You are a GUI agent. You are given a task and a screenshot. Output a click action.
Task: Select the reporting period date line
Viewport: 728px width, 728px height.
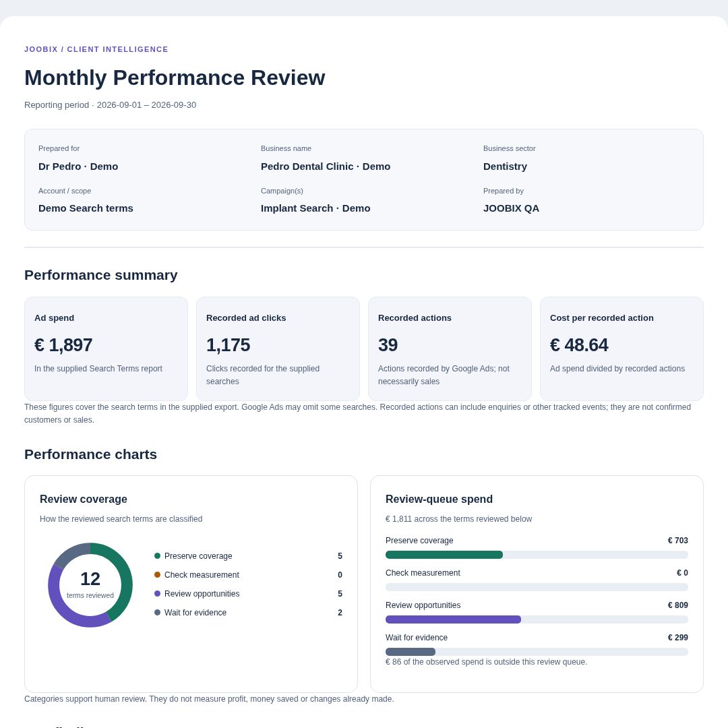pos(110,105)
